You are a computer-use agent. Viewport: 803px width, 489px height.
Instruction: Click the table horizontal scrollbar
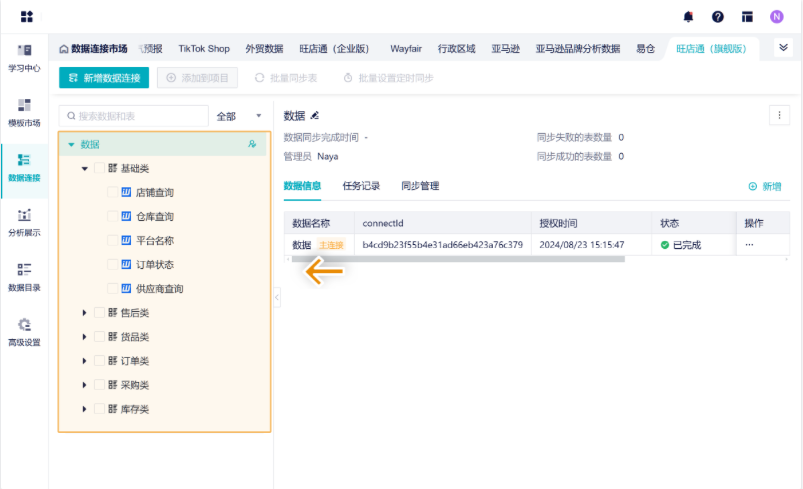(458, 259)
